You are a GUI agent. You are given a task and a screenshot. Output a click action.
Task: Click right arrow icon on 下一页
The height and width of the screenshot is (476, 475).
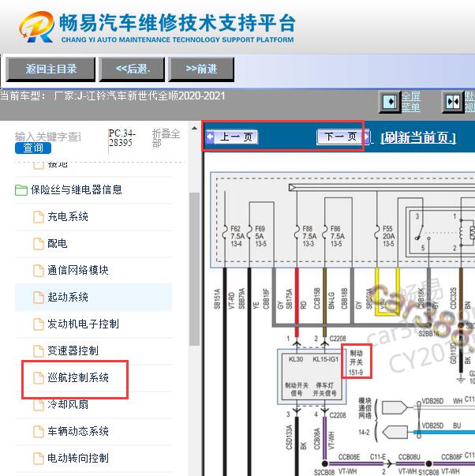(x=366, y=137)
